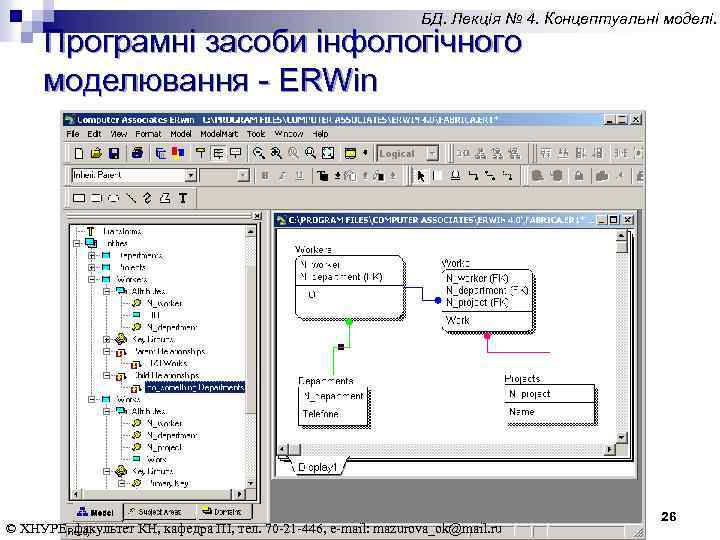720x540 pixels.
Task: Collapse the Parent Relationships node
Action: pos(107,352)
